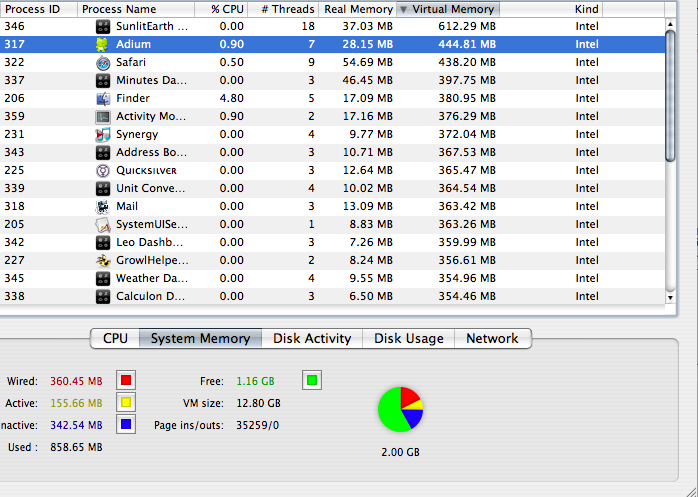Click the SystemUIServer icon

[103, 224]
